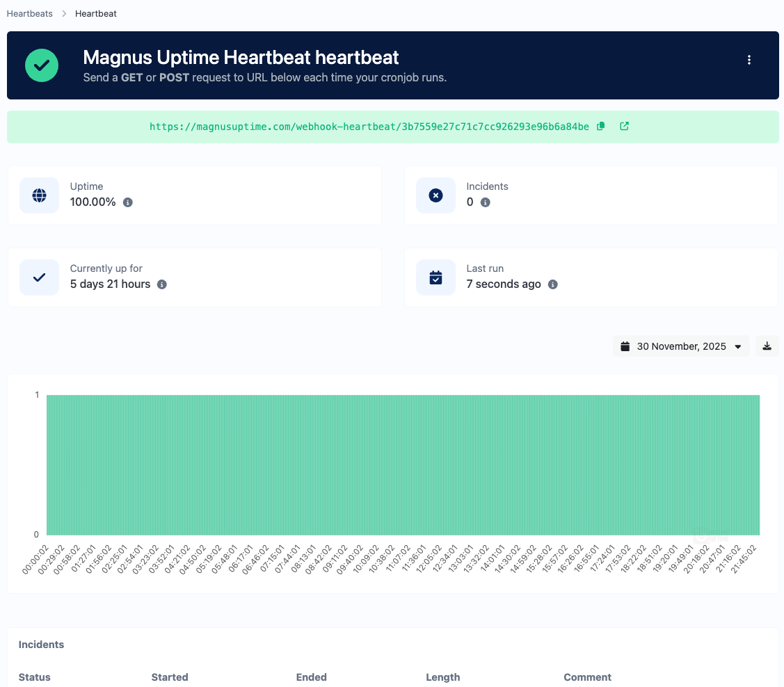Show Last run info tooltip

(553, 284)
